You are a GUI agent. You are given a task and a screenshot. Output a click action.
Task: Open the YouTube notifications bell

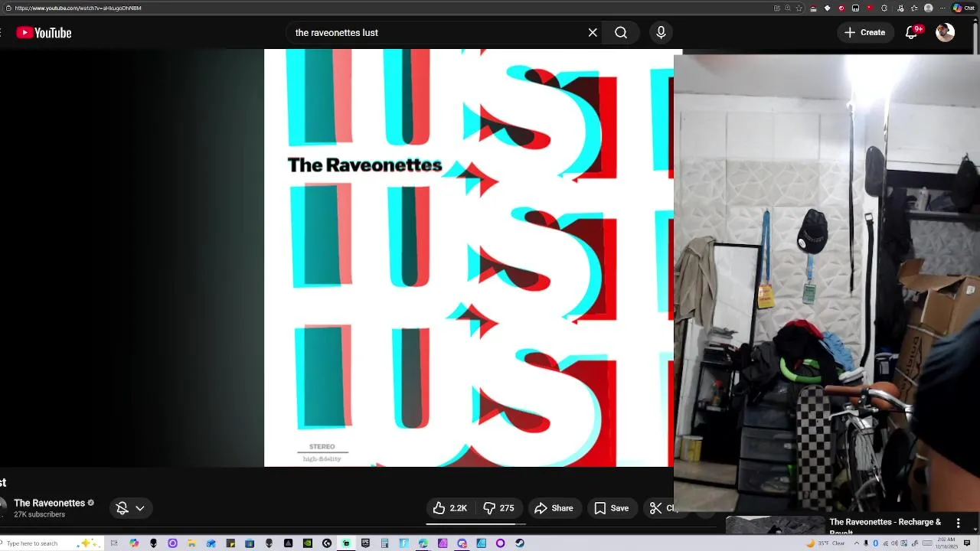pyautogui.click(x=912, y=33)
